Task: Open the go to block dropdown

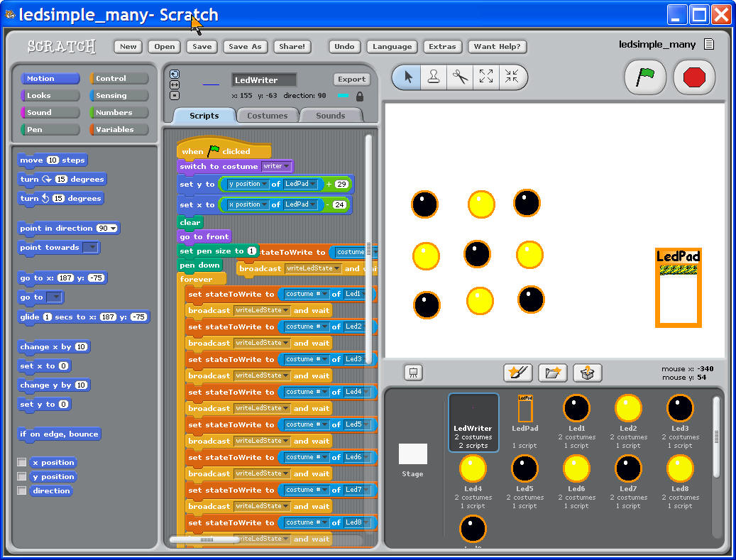Action: [x=55, y=297]
